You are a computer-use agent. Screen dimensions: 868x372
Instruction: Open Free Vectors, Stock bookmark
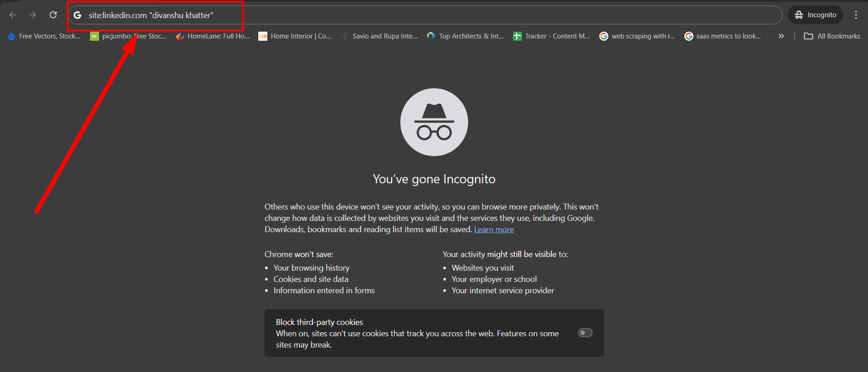(x=44, y=36)
